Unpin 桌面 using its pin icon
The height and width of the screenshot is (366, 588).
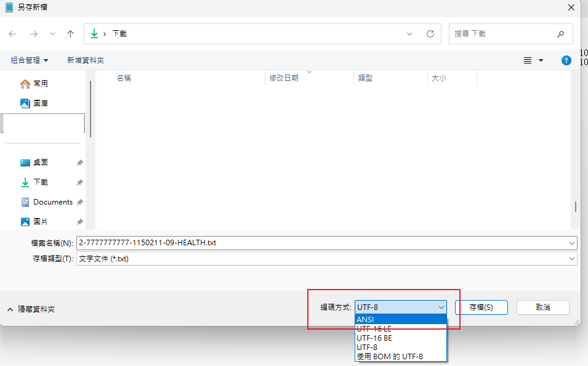point(79,163)
